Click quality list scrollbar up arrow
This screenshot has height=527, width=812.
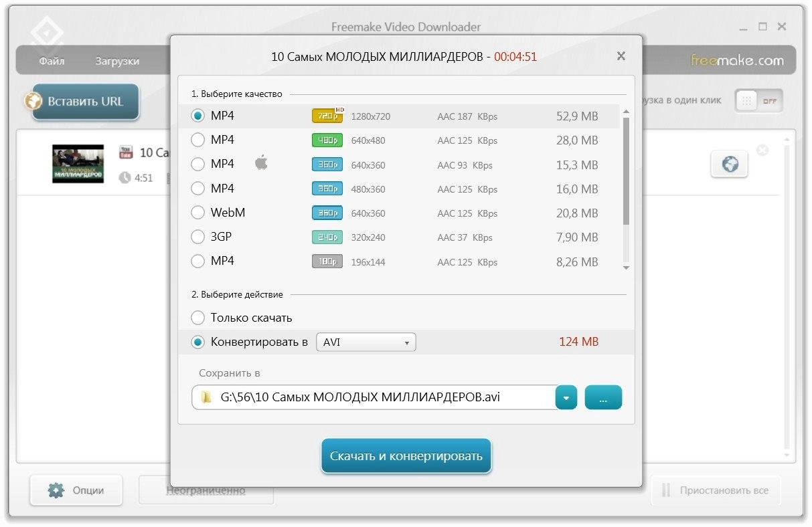626,111
